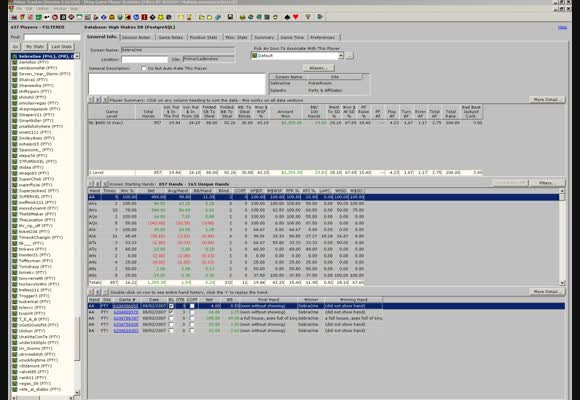The width and height of the screenshot is (580, 400).
Task: Enable Do Not Auto-Rate This Player checkbox
Action: tap(144, 68)
